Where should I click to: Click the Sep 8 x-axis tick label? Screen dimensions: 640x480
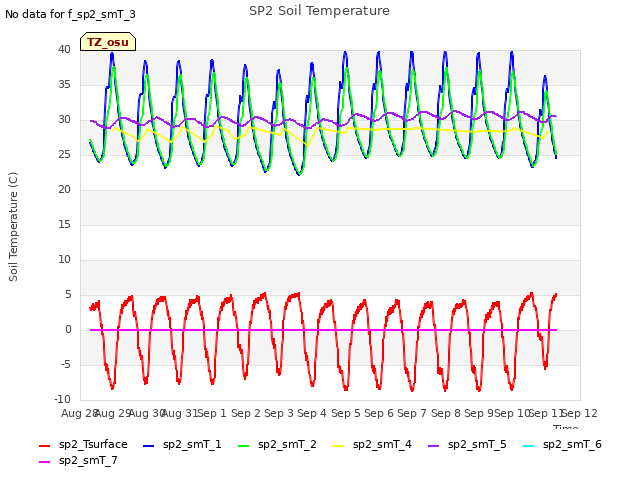click(x=446, y=413)
